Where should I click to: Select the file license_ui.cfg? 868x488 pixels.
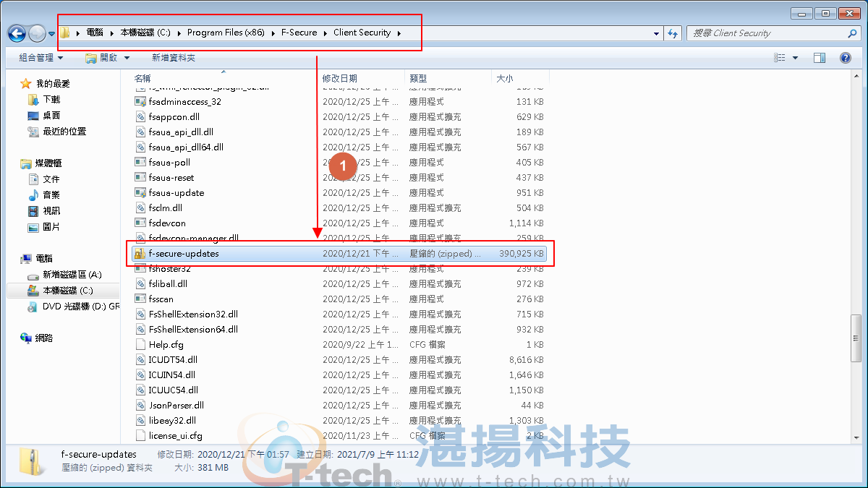[175, 436]
